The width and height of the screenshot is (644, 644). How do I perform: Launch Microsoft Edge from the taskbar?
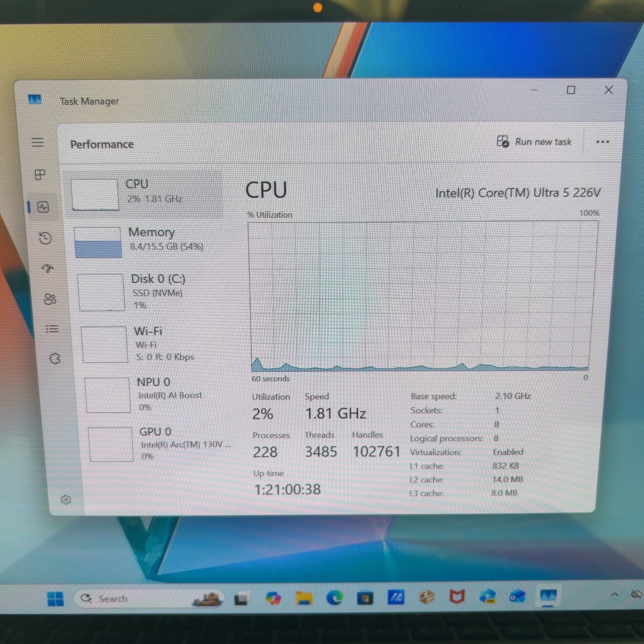pos(335,598)
